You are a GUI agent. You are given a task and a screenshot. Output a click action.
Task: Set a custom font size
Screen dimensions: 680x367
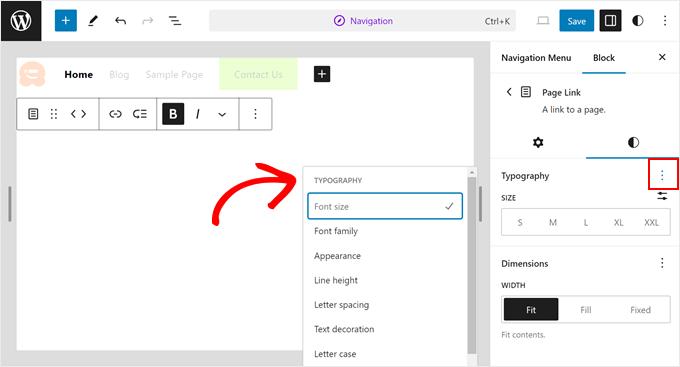(x=662, y=196)
